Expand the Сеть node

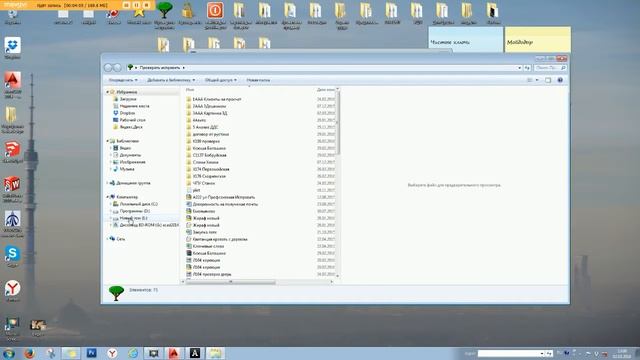pos(108,239)
